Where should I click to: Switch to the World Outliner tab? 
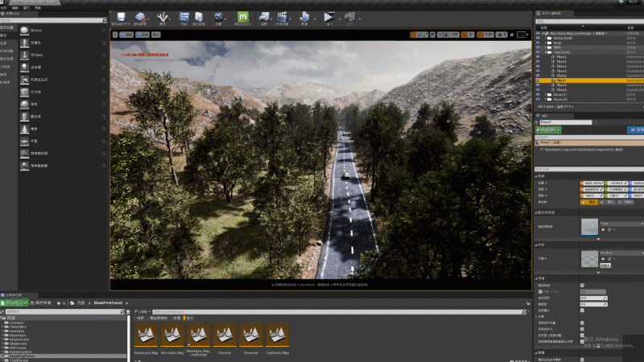(x=555, y=14)
